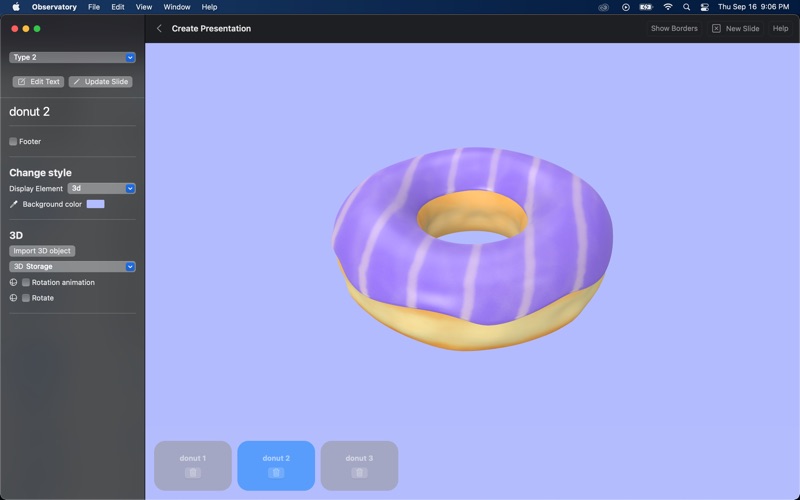Open the Type 2 slide type dropdown
Viewport: 800px width, 500px height.
point(72,57)
